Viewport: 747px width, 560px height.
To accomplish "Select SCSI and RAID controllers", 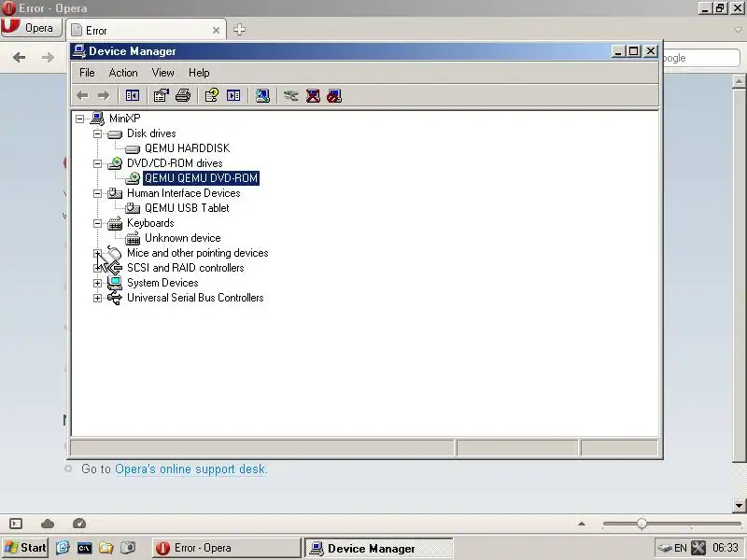I will tap(185, 268).
